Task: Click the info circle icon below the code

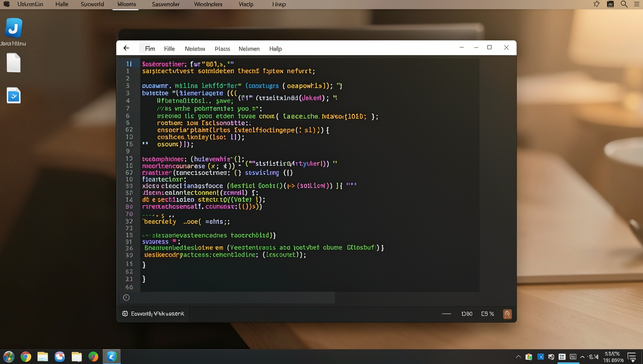Action: 126,298
